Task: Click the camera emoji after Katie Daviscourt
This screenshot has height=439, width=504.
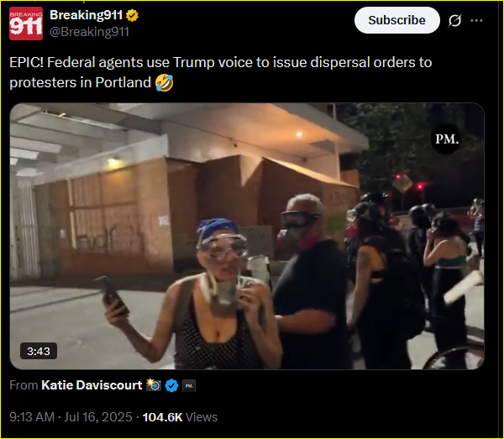Action: tap(154, 384)
